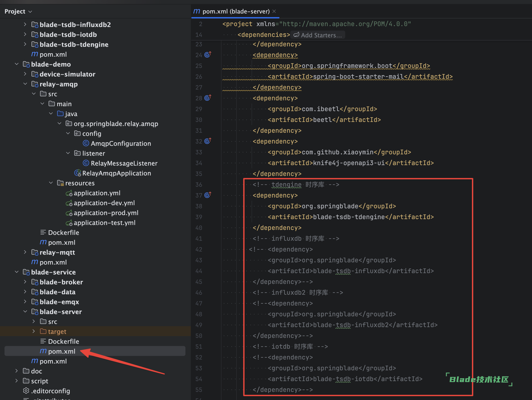
Task: Expand the blade-tsdb-influxdb2 module
Action: pyautogui.click(x=25, y=25)
